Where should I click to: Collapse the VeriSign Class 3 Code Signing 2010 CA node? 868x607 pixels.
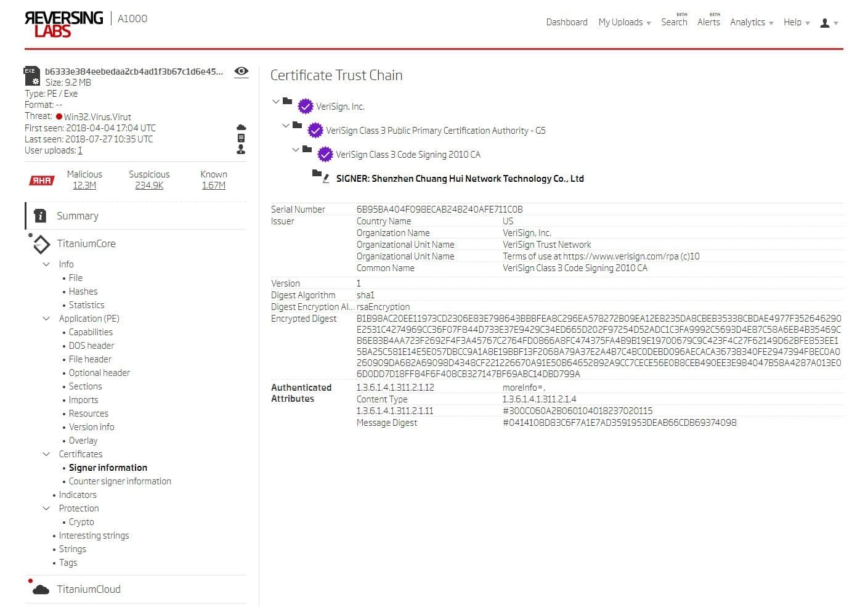(295, 150)
